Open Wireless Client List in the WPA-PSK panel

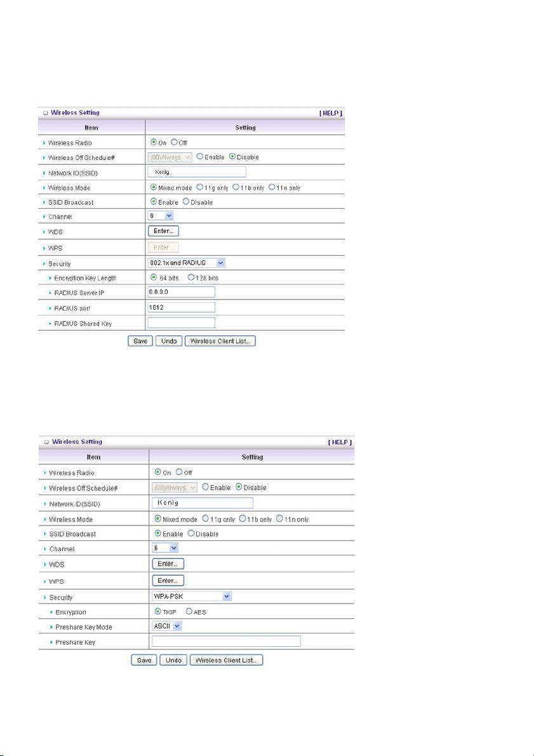click(x=226, y=660)
